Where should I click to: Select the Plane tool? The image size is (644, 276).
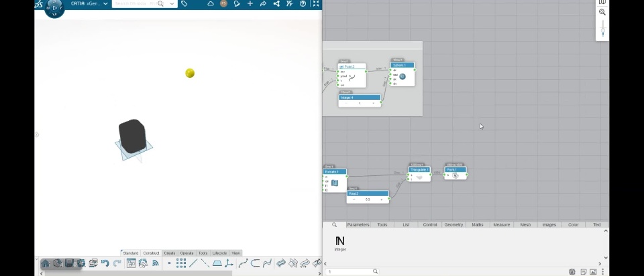pyautogui.click(x=217, y=263)
